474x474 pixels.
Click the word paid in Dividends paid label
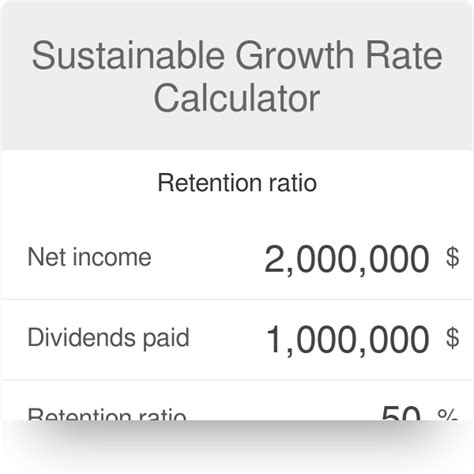[x=166, y=338]
